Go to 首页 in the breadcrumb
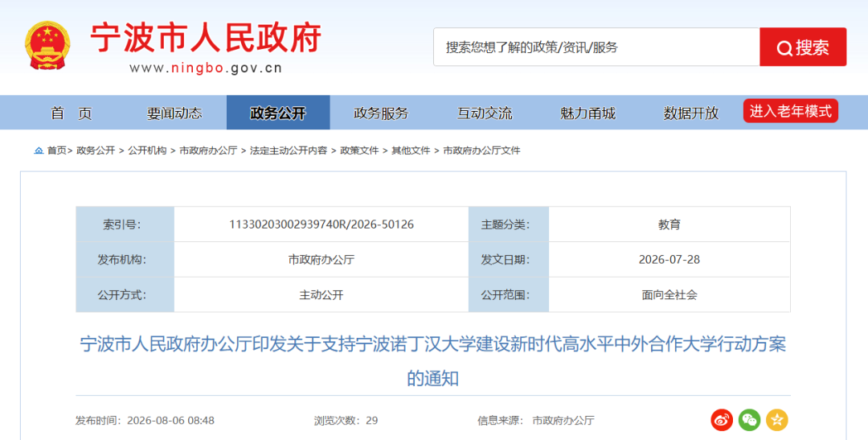868x440 pixels. pyautogui.click(x=56, y=150)
